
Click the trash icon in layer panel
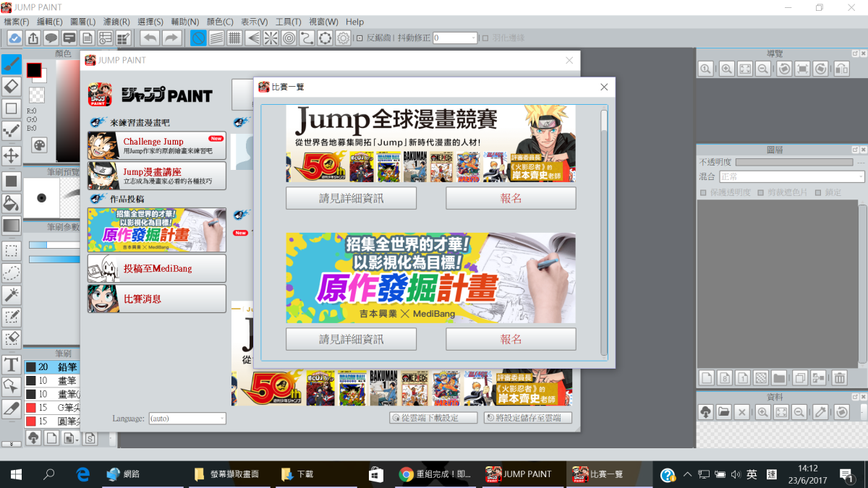[839, 377]
